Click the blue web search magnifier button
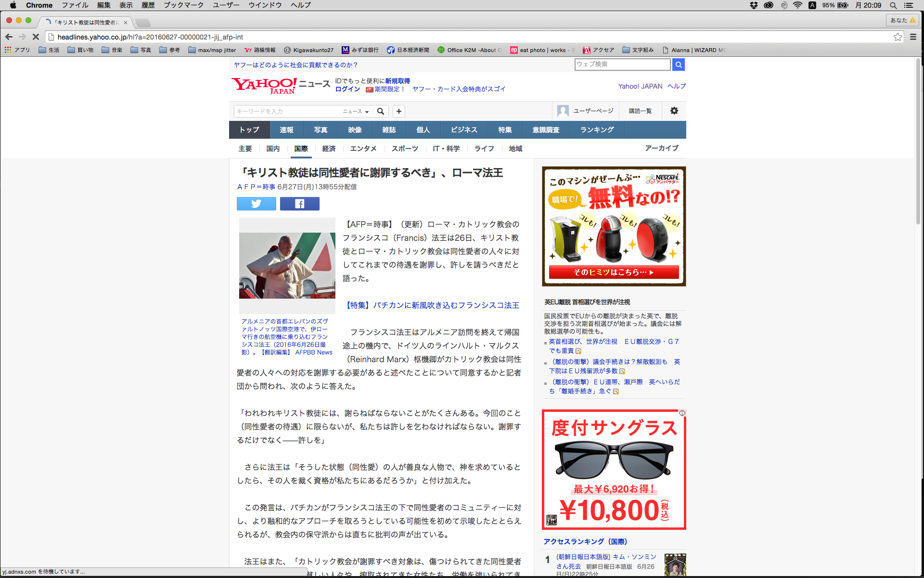 pos(679,65)
